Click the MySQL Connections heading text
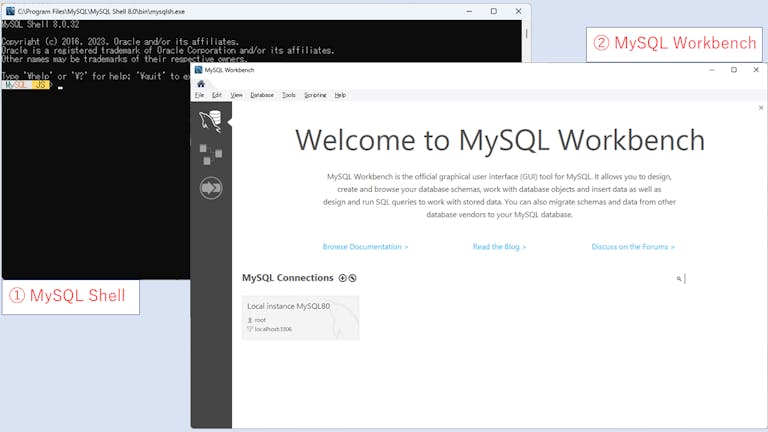Screen dimensions: 768x432 pos(288,278)
